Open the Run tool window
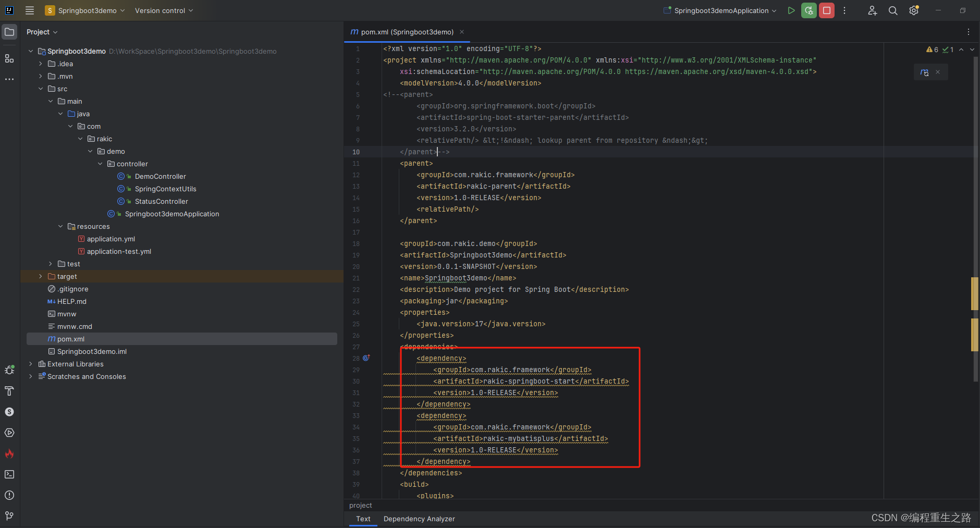Viewport: 980px width, 528px height. 9,433
